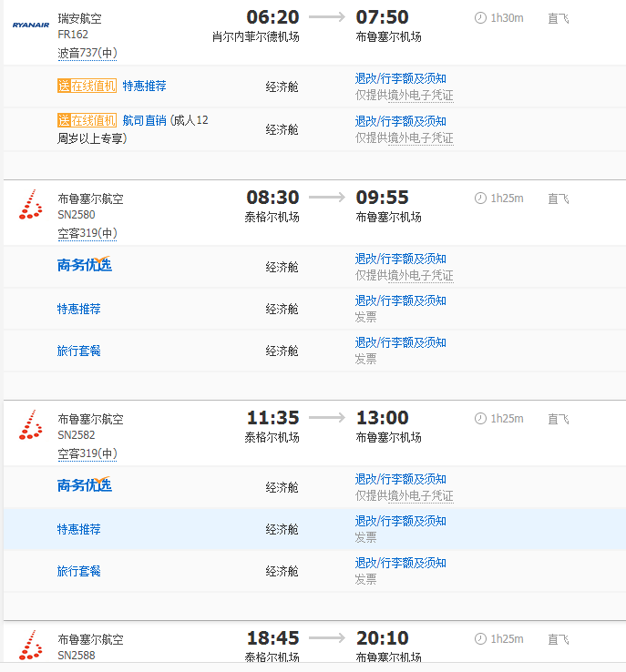Viewport: 626px width, 672px height.
Task: Open aircraft details for 波音737(中)
Action: click(87, 53)
